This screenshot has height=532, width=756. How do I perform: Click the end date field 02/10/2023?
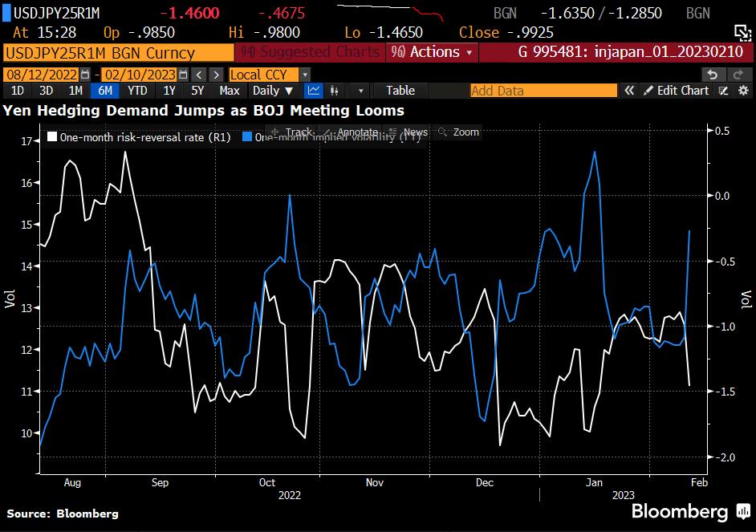pos(140,75)
